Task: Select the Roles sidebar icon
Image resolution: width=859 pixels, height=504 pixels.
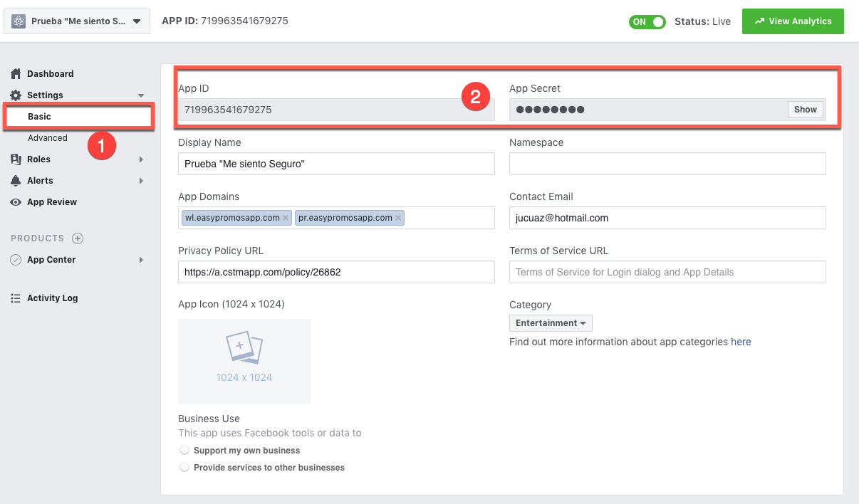Action: (x=16, y=159)
